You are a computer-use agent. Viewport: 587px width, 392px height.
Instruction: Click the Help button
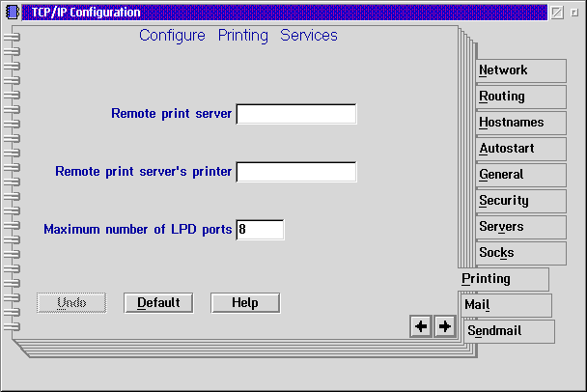point(245,303)
